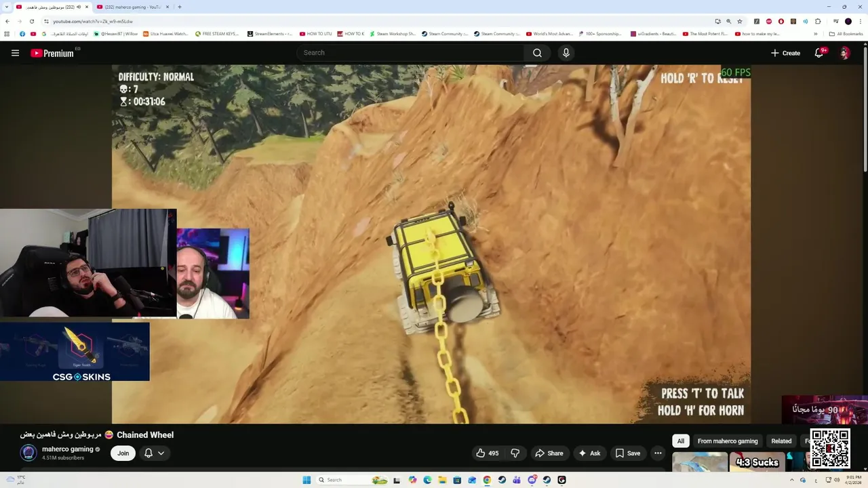Save video to playlist
Viewport: 868px width, 488px height.
click(627, 453)
